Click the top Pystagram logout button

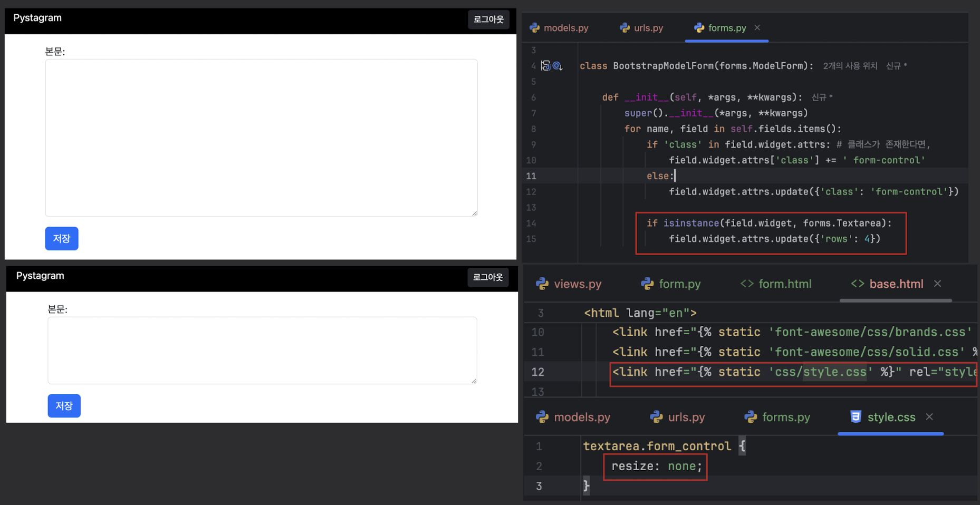(x=488, y=19)
